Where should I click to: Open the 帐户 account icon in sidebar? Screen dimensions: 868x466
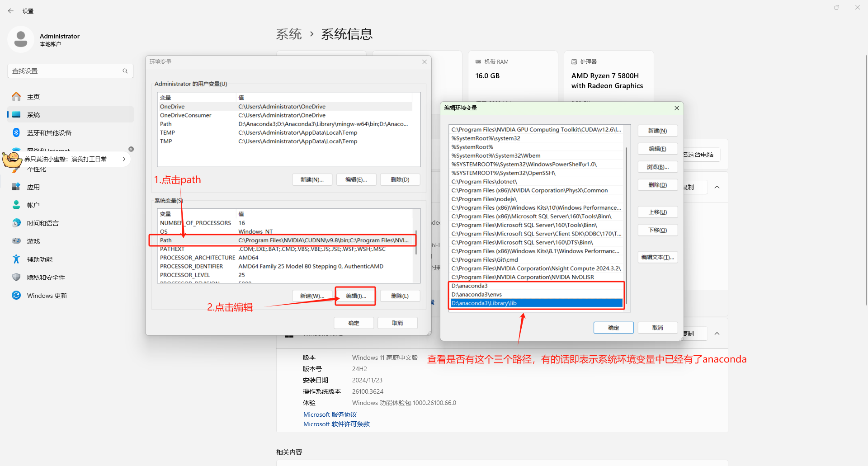(16, 205)
